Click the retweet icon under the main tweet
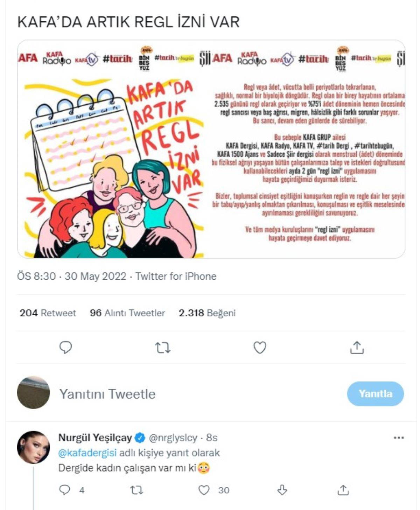The height and width of the screenshot is (510, 420). pyautogui.click(x=163, y=348)
